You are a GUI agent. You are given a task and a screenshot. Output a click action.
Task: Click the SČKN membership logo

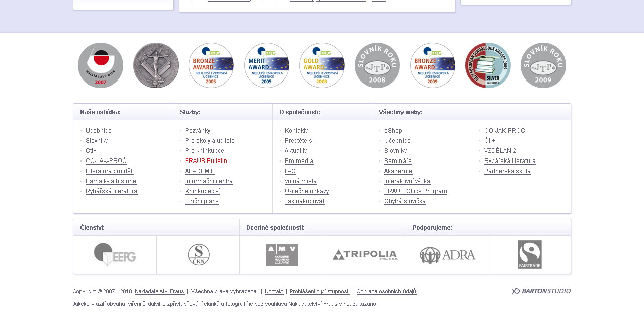point(198,255)
